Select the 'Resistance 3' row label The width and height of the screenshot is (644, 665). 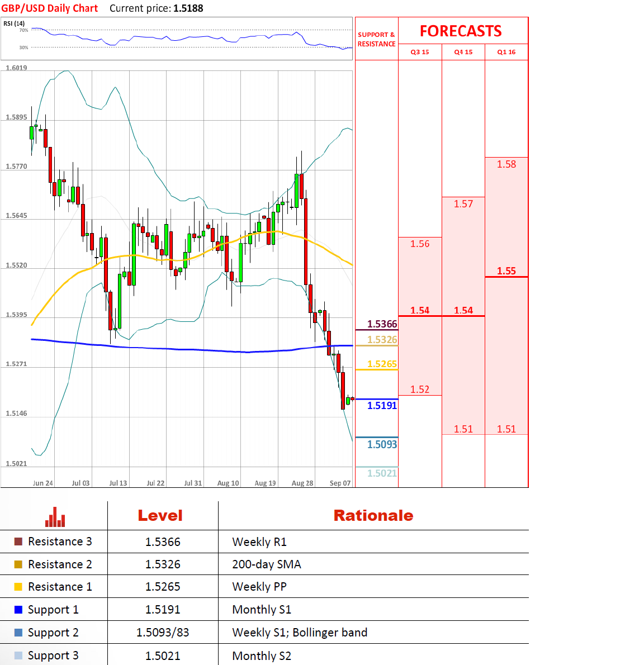[60, 541]
